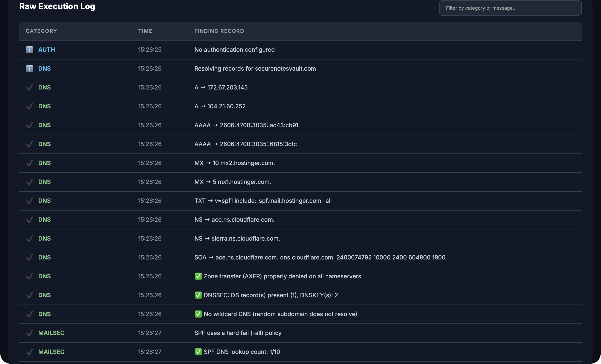The height and width of the screenshot is (364, 601).
Task: Click the checkmark beside the AAAA record entry
Action: pyautogui.click(x=29, y=125)
